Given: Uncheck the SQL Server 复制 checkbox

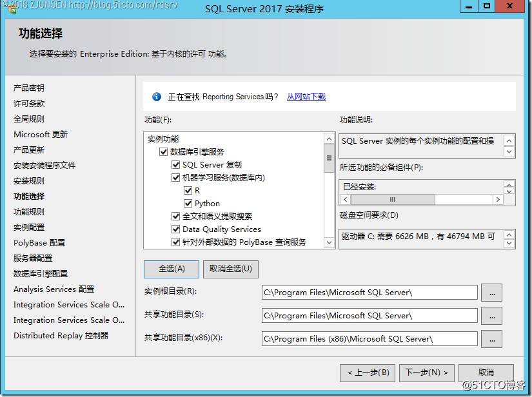Looking at the screenshot, I should (176, 165).
